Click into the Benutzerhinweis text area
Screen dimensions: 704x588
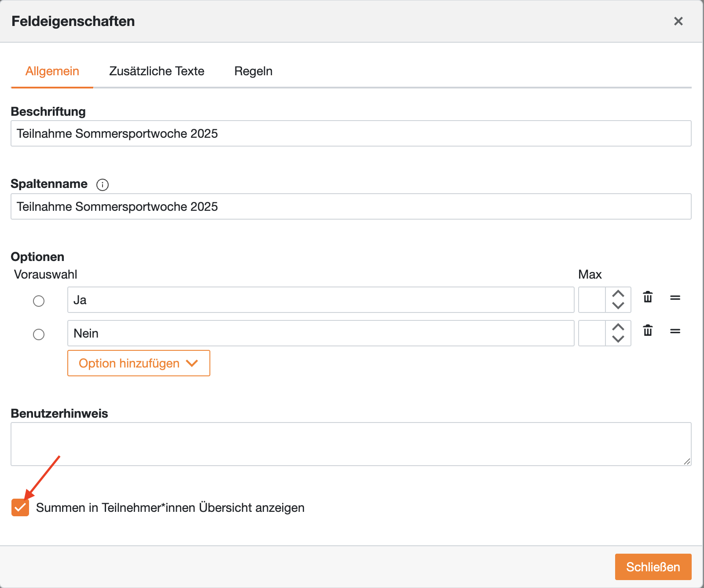pyautogui.click(x=351, y=444)
